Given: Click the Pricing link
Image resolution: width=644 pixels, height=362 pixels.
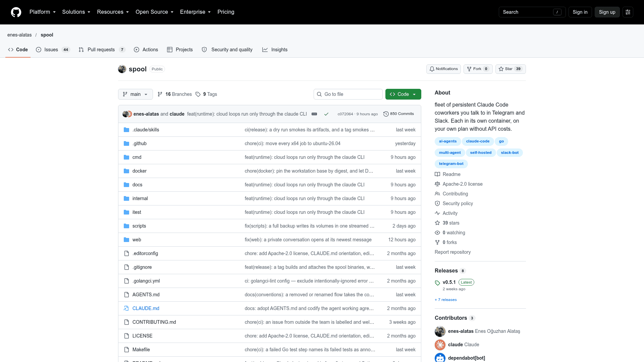Looking at the screenshot, I should point(226,12).
